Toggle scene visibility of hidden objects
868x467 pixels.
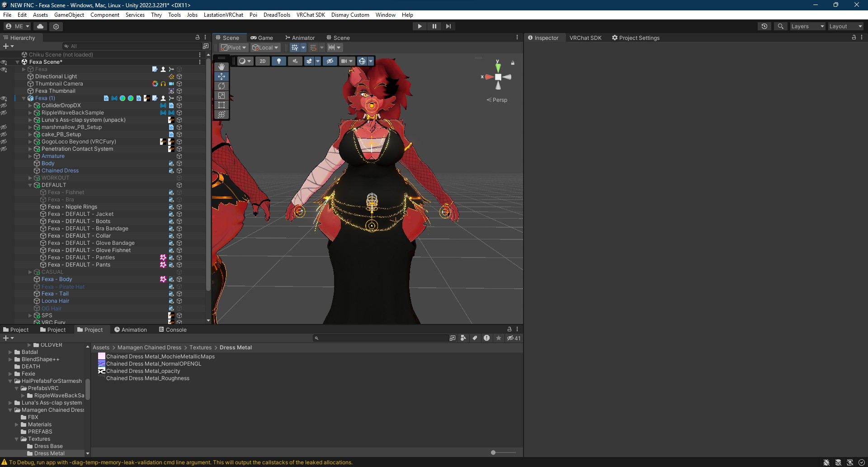(x=330, y=61)
